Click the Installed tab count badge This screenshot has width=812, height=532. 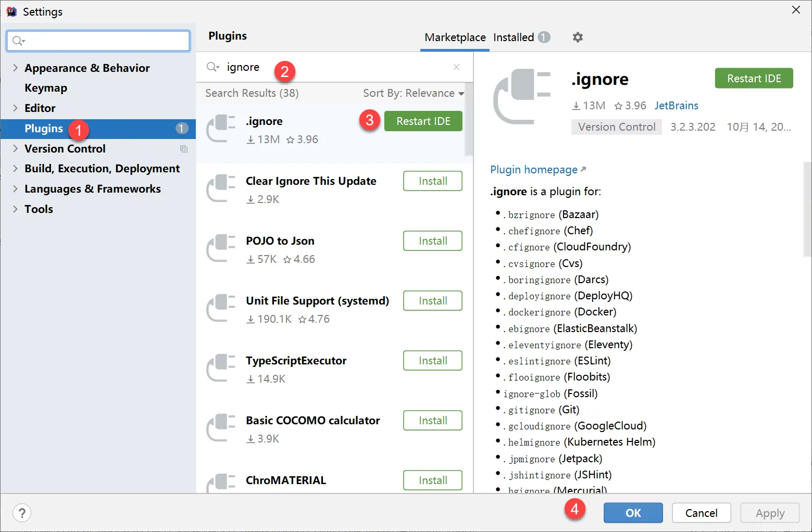click(x=544, y=37)
